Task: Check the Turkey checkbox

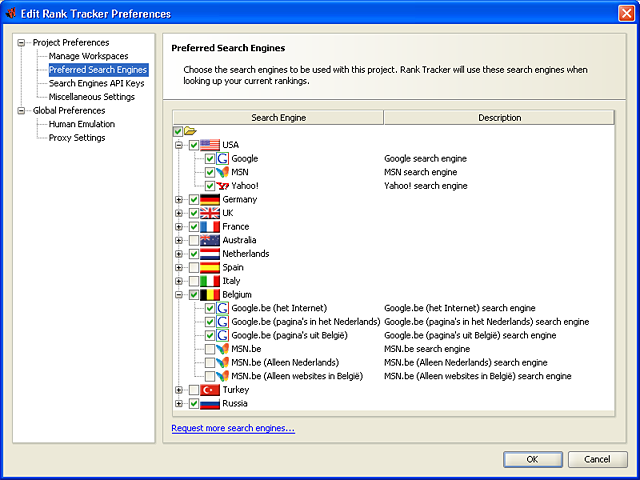Action: 194,390
